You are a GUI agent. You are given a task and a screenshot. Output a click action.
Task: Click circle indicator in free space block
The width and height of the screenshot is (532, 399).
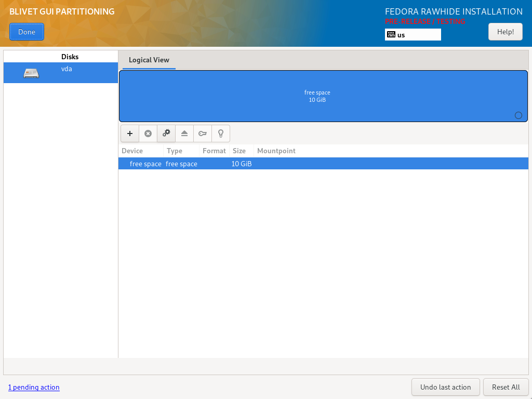tap(518, 115)
